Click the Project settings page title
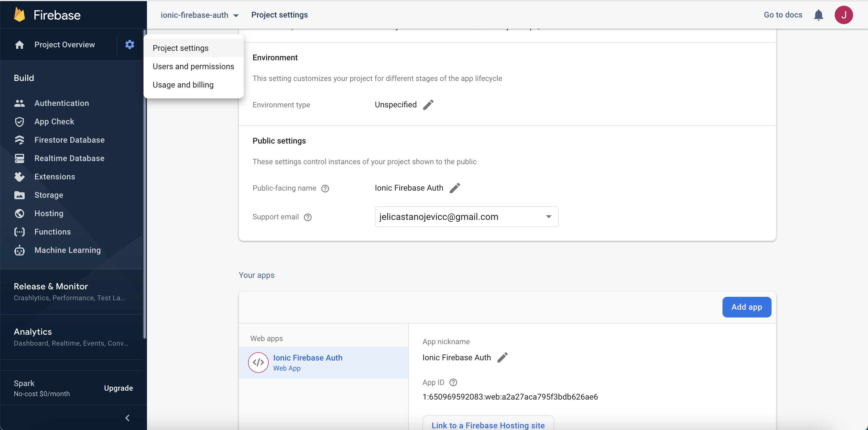Viewport: 868px width, 430px height. (279, 15)
